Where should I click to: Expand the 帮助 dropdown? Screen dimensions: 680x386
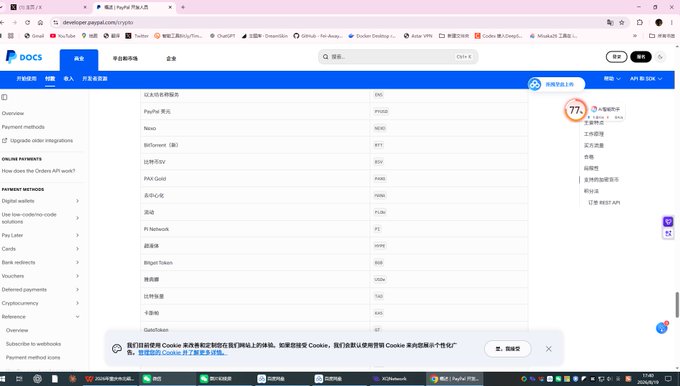pos(612,79)
